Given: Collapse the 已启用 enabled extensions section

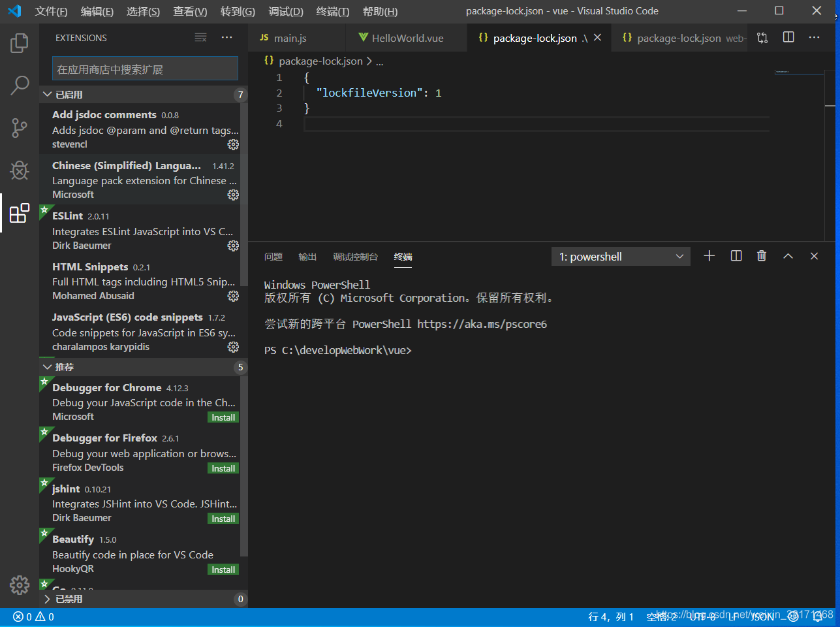Looking at the screenshot, I should tap(144, 95).
